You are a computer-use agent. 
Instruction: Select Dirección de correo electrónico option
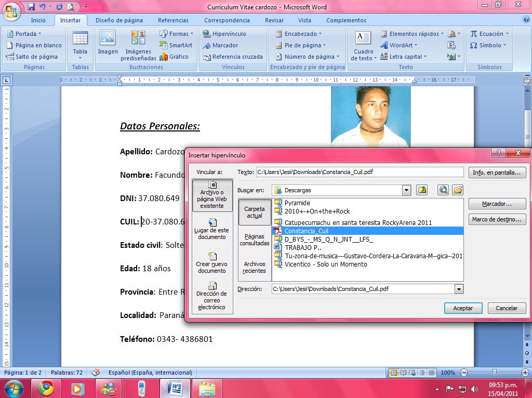pyautogui.click(x=212, y=296)
